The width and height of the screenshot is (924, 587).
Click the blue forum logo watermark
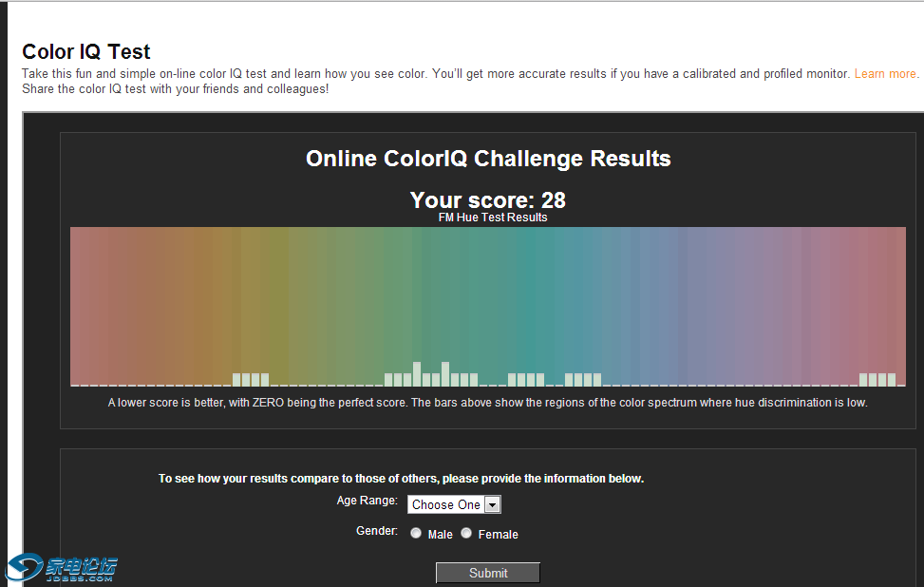[63, 568]
